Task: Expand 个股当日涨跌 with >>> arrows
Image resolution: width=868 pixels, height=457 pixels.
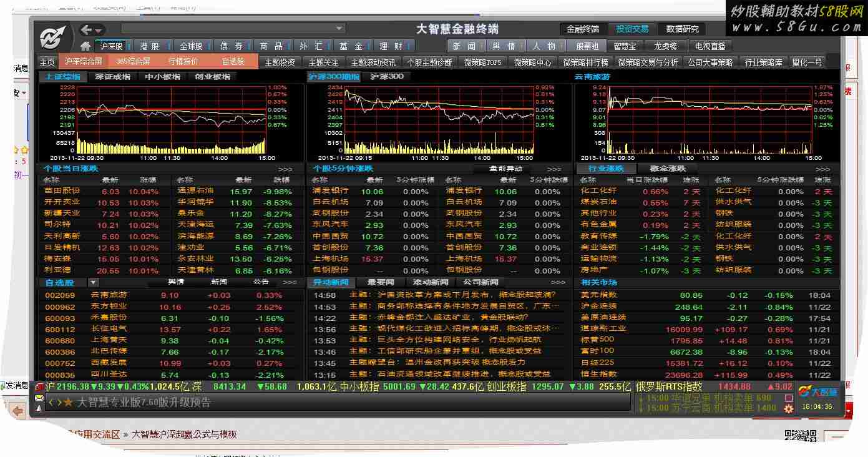Action: (x=285, y=169)
